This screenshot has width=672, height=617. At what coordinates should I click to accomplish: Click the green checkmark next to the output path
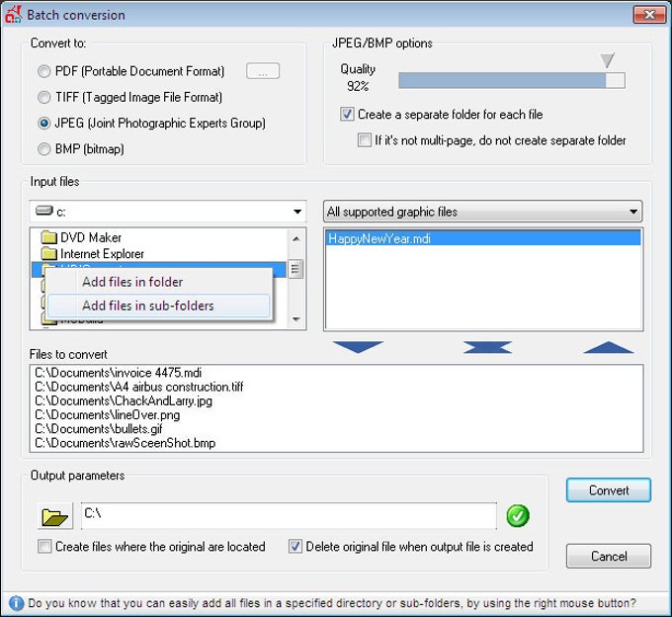click(x=518, y=516)
